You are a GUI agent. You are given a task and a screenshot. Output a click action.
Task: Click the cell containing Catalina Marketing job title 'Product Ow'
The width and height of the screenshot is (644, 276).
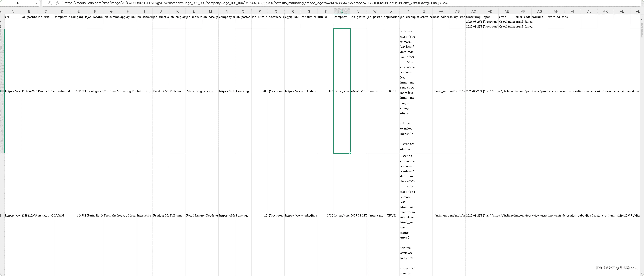pos(45,91)
